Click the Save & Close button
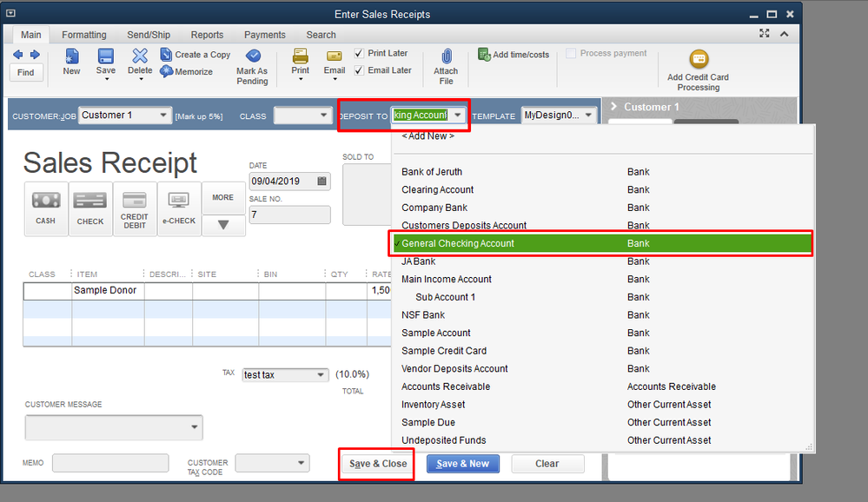 point(378,464)
